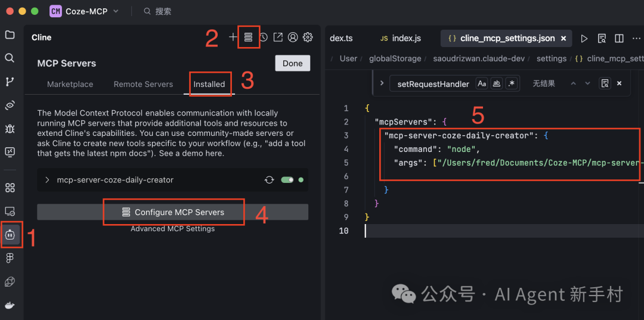Toggle Match Whole Word in find widget
This screenshot has width=644, height=320.
pyautogui.click(x=497, y=83)
